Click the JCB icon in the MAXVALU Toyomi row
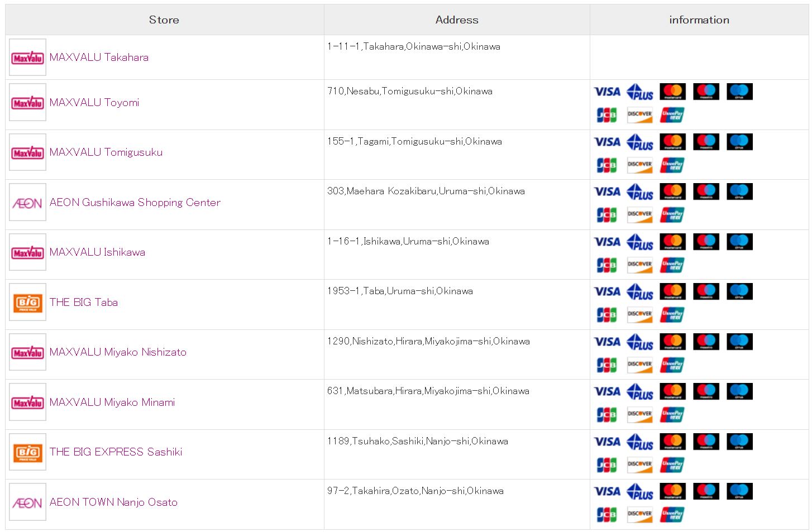The width and height of the screenshot is (812, 532). (x=606, y=115)
